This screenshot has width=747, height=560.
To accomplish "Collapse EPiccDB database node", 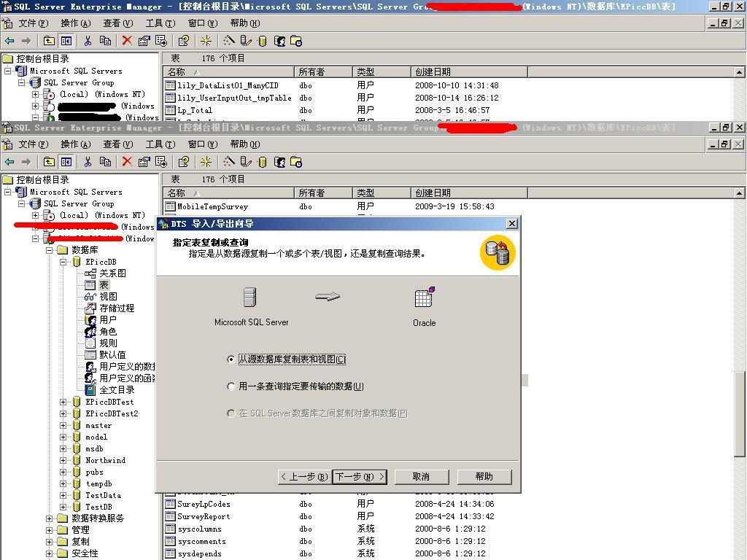I will (x=63, y=262).
